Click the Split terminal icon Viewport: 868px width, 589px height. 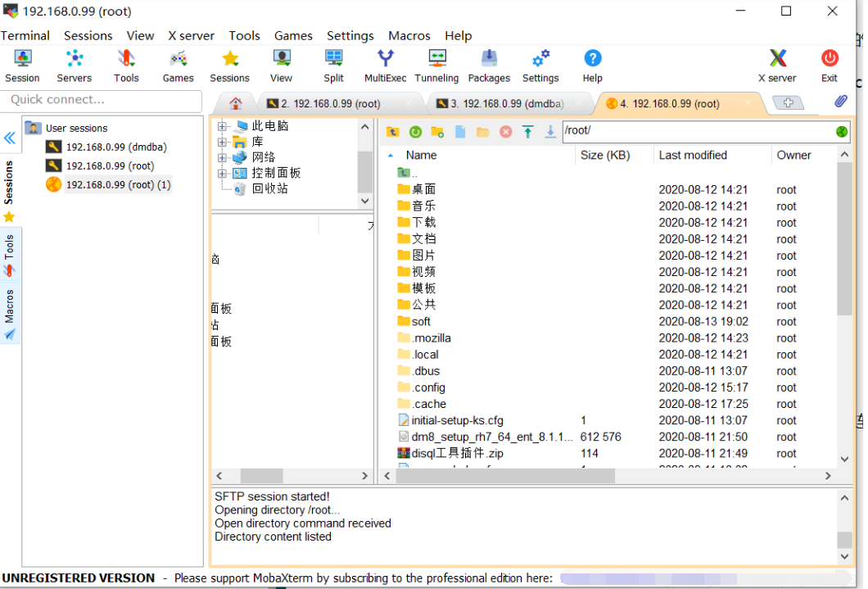point(333,66)
